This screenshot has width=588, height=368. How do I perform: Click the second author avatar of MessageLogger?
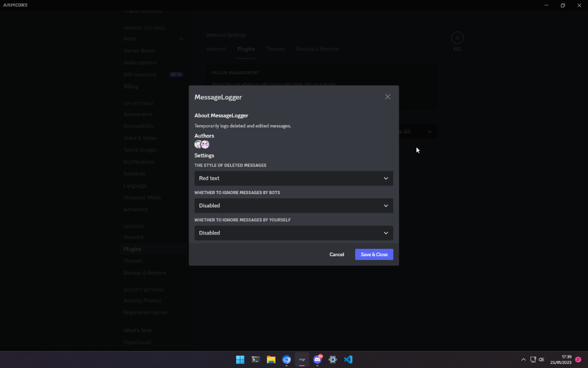205,144
